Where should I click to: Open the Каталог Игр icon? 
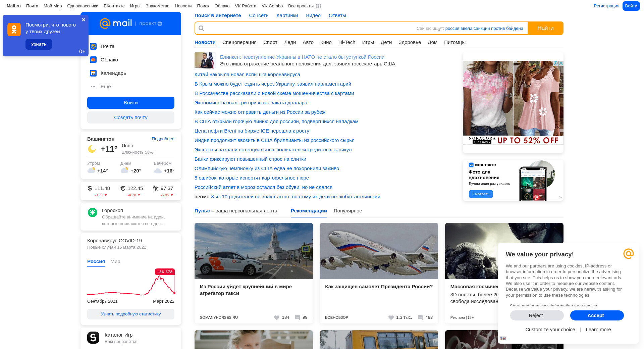93,338
